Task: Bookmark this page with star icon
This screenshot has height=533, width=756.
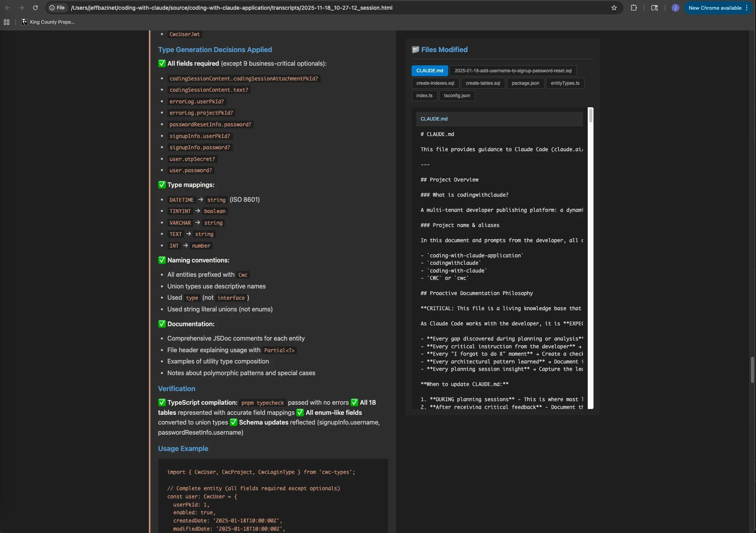Action: coord(614,8)
